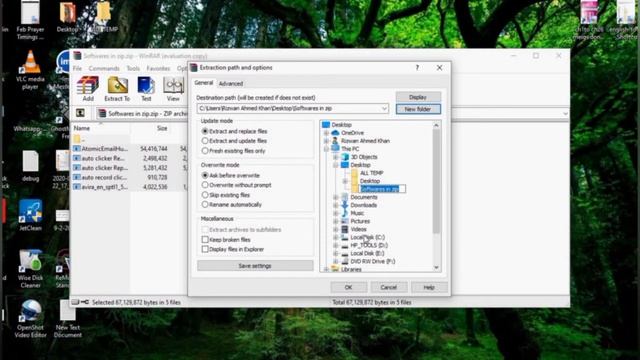This screenshot has width=640, height=360.
Task: Select Extract and update files option
Action: click(x=234, y=141)
